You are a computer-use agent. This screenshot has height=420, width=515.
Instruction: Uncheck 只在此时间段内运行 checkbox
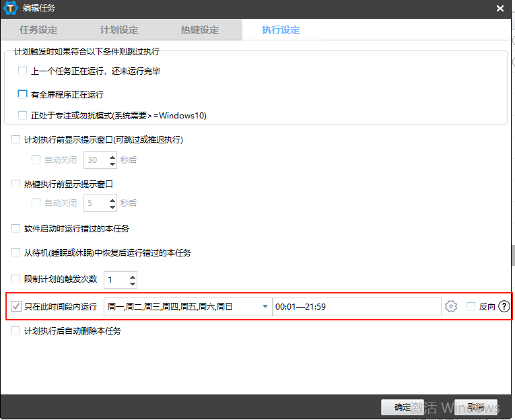(16, 307)
